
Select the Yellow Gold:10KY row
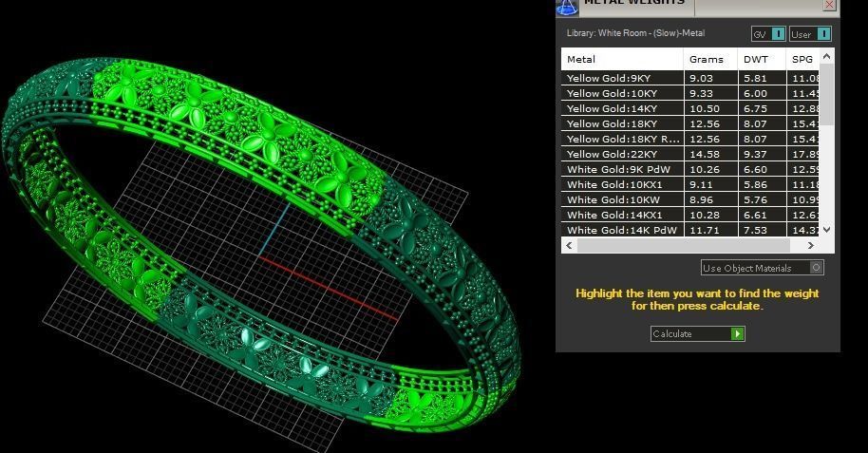point(690,93)
